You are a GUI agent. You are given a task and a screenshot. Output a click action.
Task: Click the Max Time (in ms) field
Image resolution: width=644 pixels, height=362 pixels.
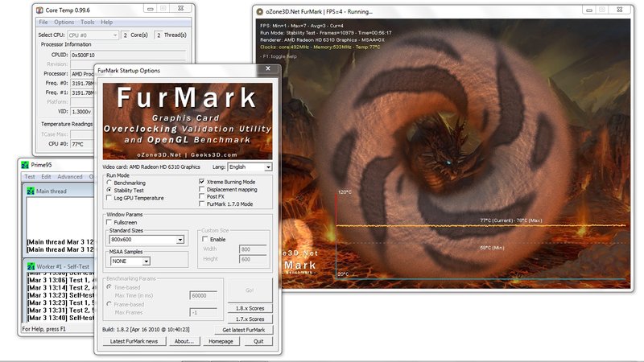(204, 295)
